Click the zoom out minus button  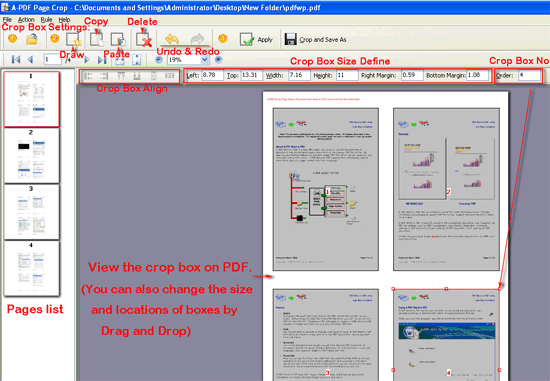(159, 60)
